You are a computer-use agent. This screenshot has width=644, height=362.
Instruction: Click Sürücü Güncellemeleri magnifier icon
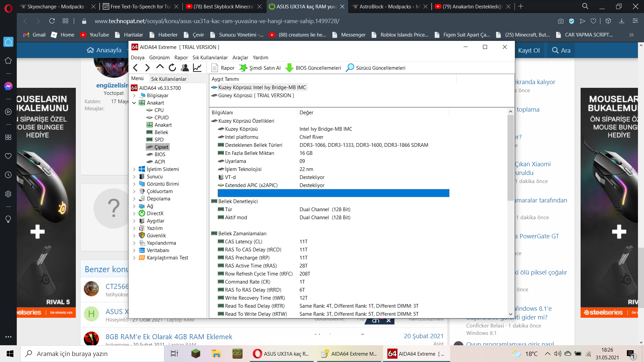(350, 68)
